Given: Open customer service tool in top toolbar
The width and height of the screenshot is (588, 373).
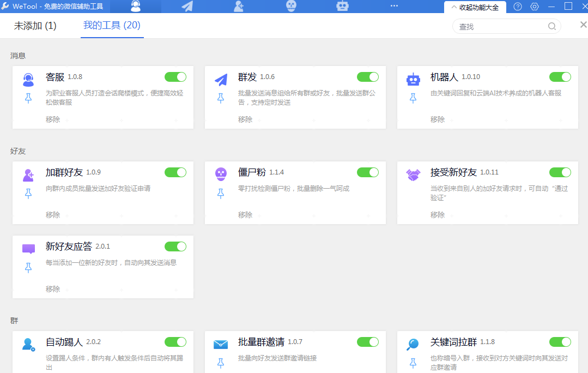Looking at the screenshot, I should tap(136, 7).
